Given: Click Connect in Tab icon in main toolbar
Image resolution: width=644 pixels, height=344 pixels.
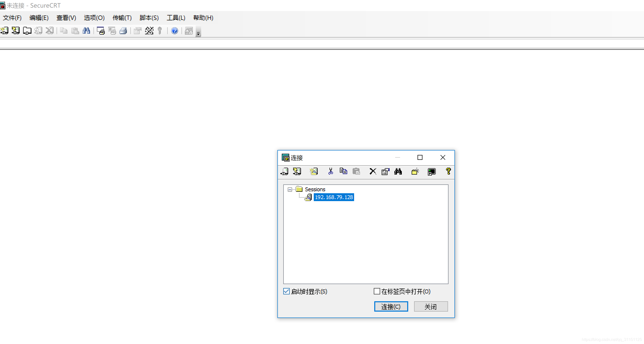Looking at the screenshot, I should (x=27, y=31).
